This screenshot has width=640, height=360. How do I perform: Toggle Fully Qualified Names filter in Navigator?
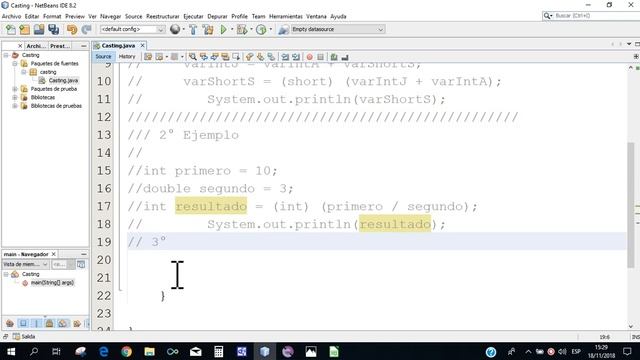click(x=77, y=324)
